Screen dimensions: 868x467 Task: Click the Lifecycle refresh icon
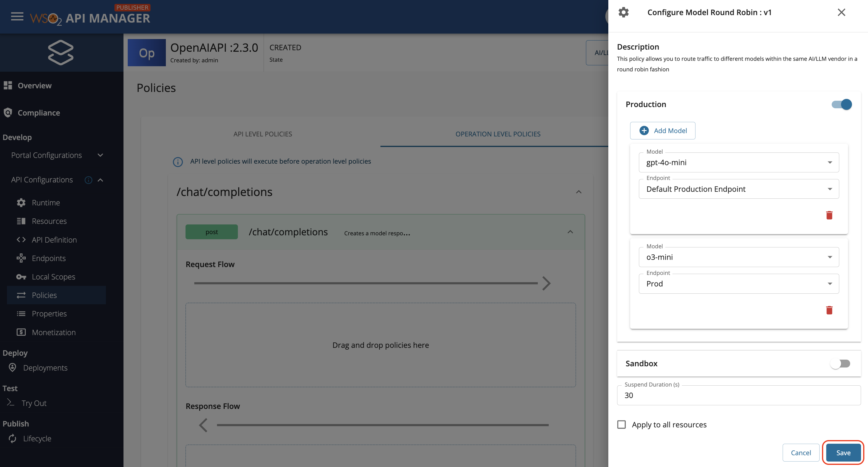click(x=12, y=438)
